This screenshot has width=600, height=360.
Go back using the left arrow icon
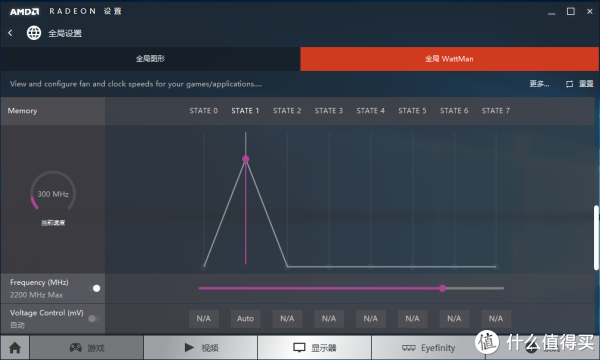(x=10, y=33)
